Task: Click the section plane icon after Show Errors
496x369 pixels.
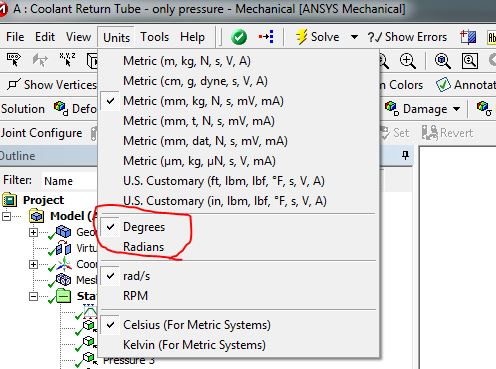Action: [468, 37]
